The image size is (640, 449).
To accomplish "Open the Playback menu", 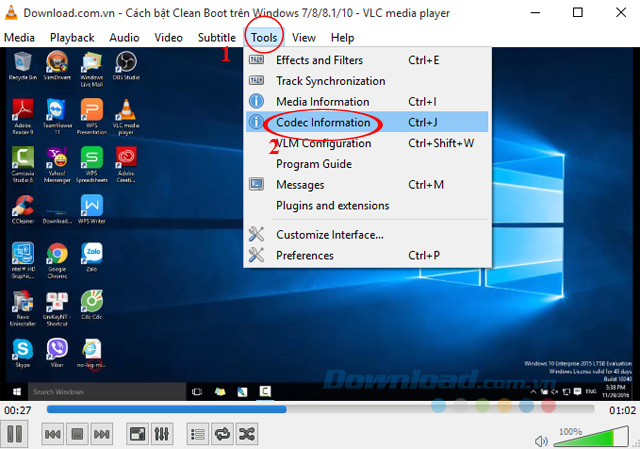I will (72, 38).
